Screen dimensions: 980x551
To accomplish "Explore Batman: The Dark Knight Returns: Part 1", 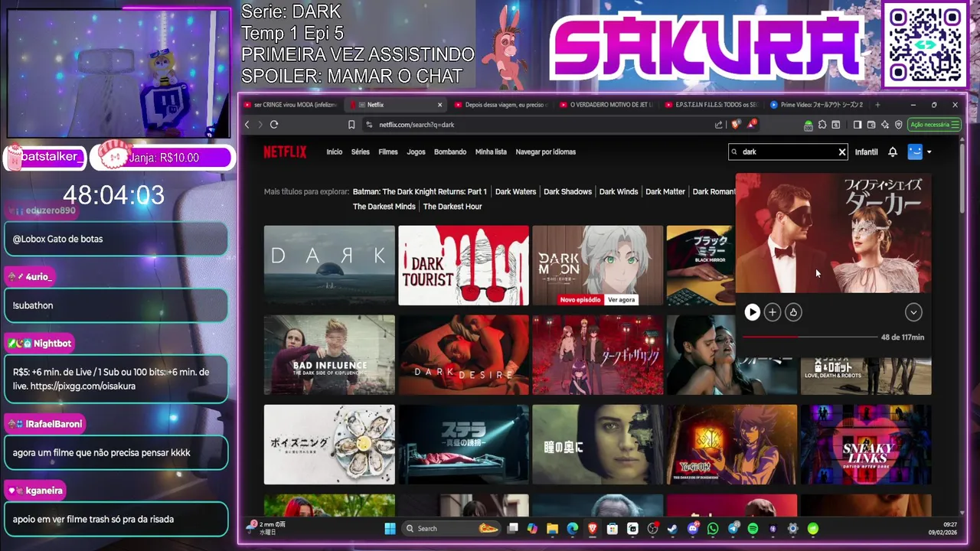I will coord(420,191).
